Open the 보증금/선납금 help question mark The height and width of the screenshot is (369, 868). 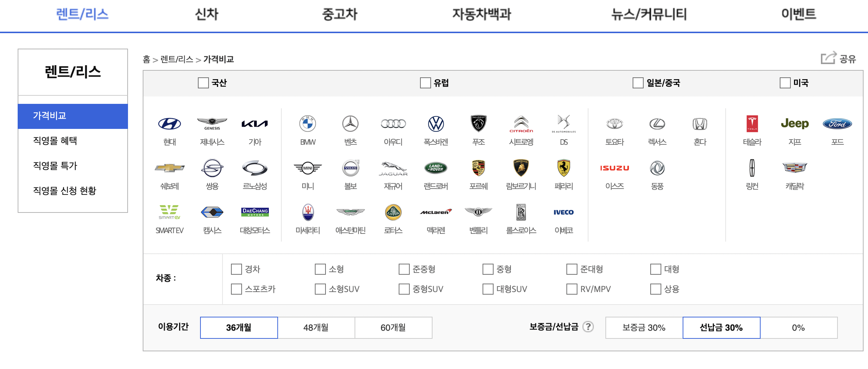coord(588,327)
